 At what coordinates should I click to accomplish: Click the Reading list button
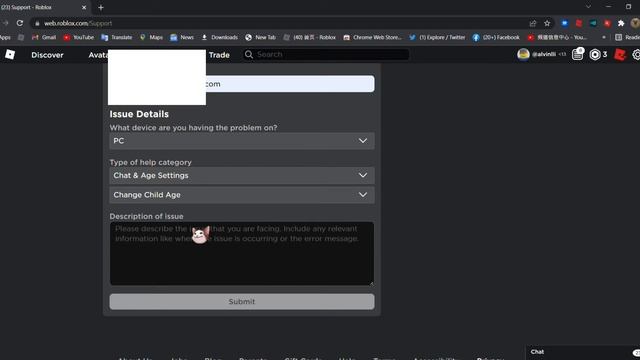click(x=627, y=37)
